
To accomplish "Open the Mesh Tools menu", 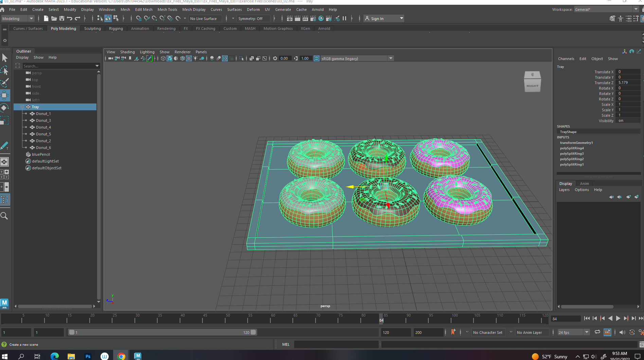I will coord(167,10).
